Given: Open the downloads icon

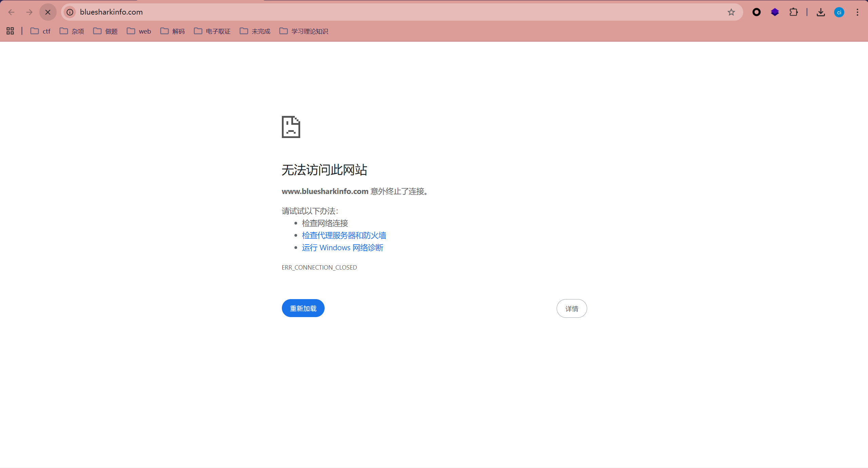Looking at the screenshot, I should tap(821, 12).
